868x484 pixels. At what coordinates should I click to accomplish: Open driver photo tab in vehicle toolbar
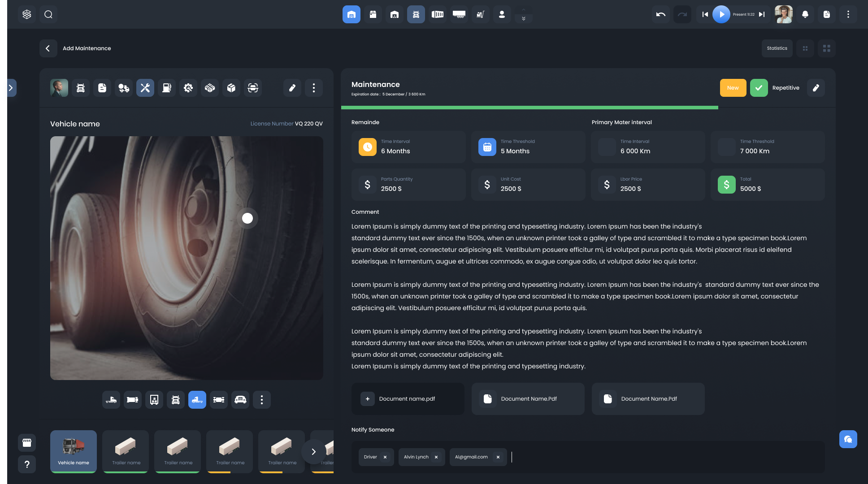pyautogui.click(x=59, y=88)
